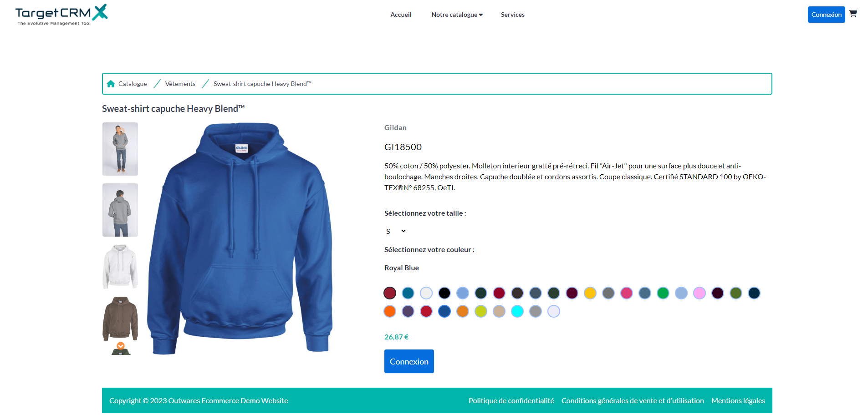Choose the cyan color swatch

tap(517, 311)
